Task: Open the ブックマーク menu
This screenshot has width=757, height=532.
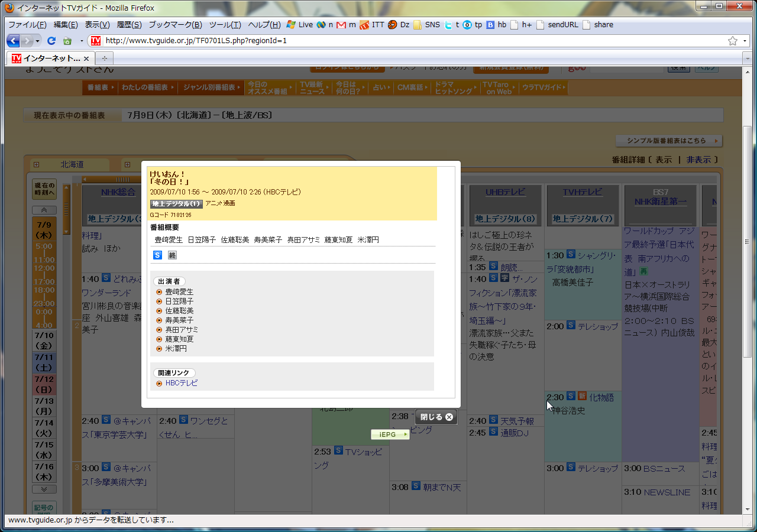Action: click(x=175, y=25)
